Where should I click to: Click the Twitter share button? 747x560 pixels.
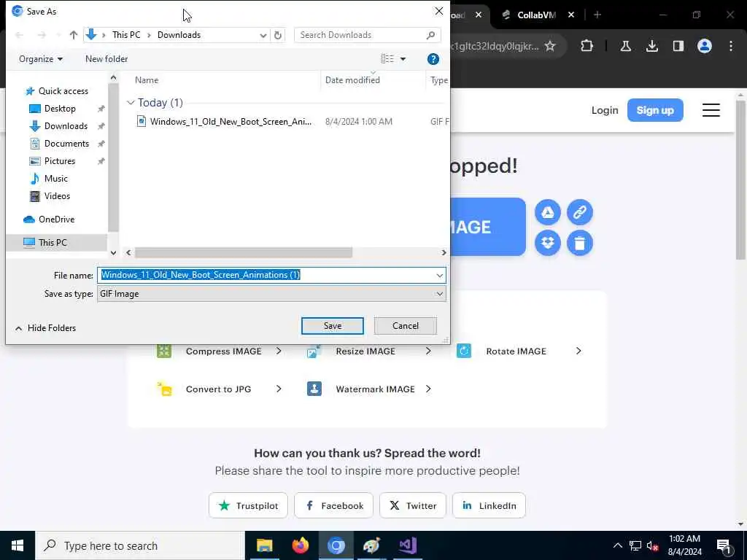[x=413, y=505]
